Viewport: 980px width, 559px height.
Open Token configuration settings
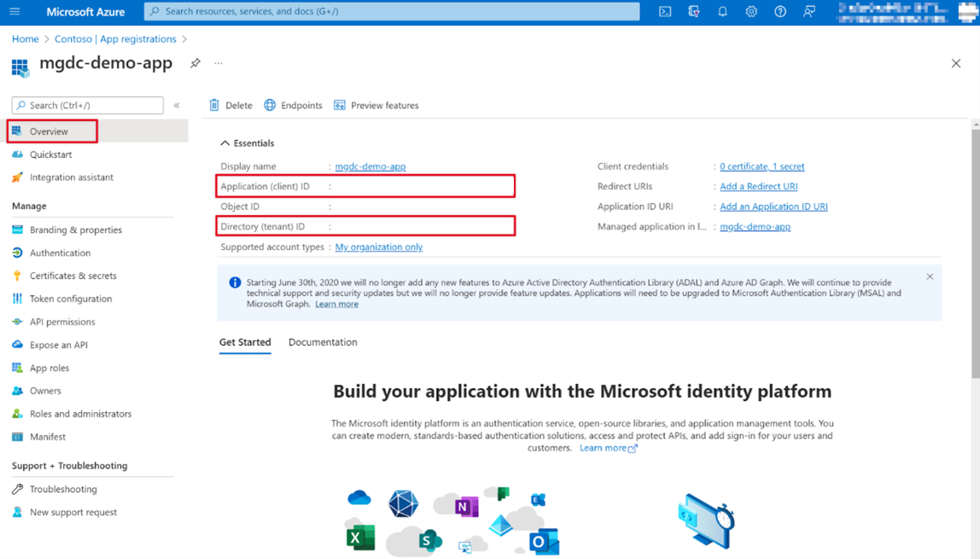[x=70, y=298]
